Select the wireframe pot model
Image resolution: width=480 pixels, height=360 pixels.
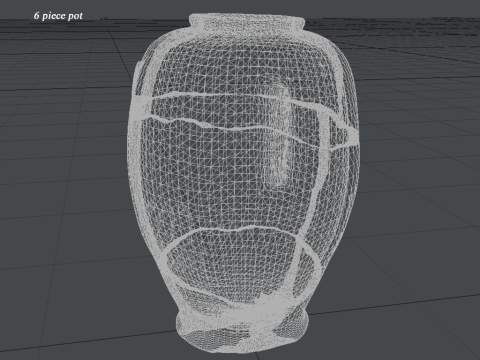pyautogui.click(x=244, y=183)
